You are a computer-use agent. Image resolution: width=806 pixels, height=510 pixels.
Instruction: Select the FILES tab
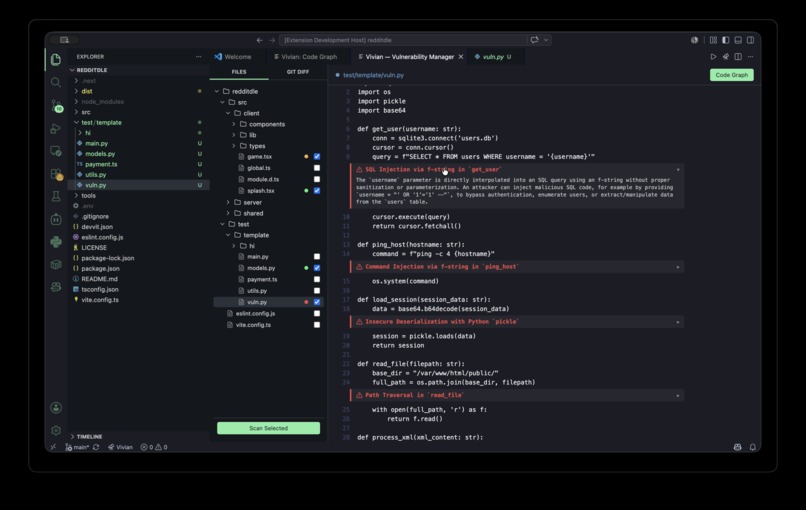click(x=239, y=72)
